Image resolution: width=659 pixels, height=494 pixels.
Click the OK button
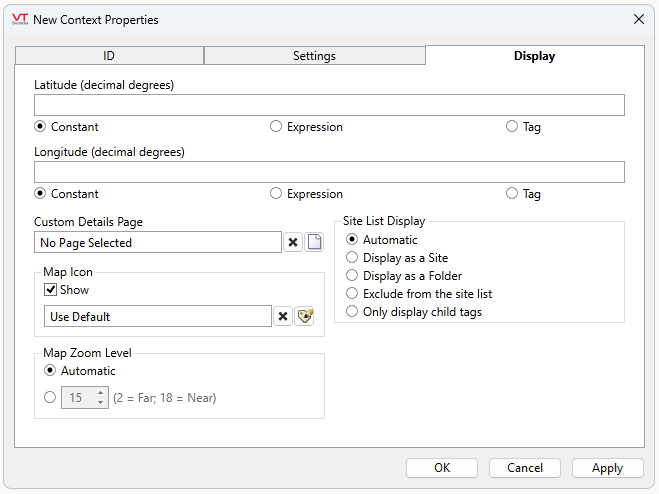coord(442,468)
